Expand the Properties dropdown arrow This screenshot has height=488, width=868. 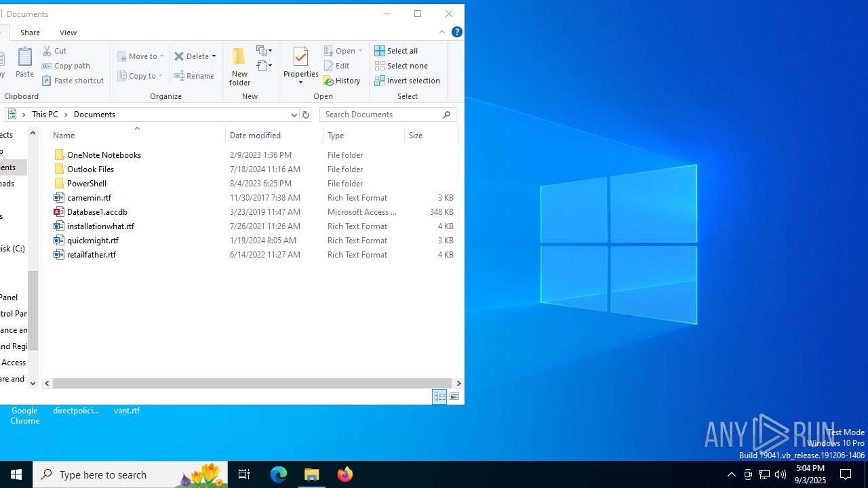pos(300,83)
